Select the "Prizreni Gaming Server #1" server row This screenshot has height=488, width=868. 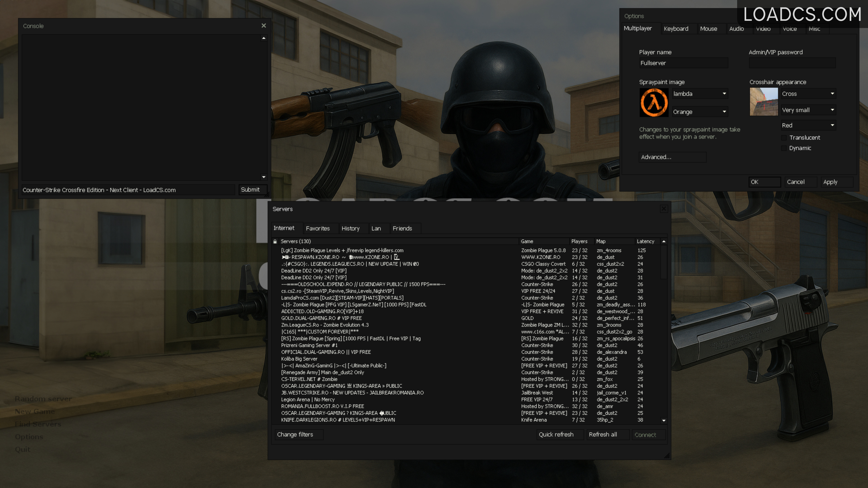(x=466, y=345)
